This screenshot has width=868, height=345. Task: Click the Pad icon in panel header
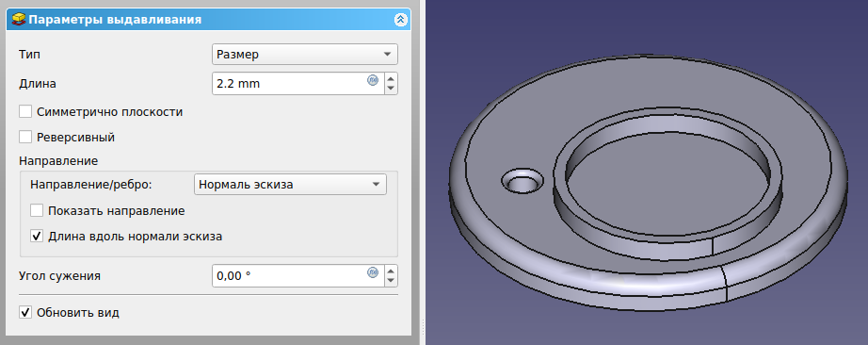19,20
